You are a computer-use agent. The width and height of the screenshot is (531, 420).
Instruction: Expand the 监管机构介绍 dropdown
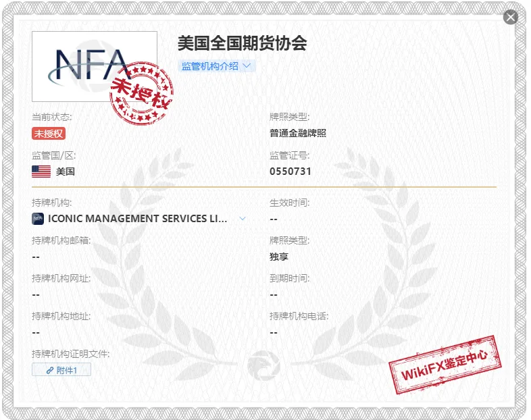pyautogui.click(x=216, y=66)
